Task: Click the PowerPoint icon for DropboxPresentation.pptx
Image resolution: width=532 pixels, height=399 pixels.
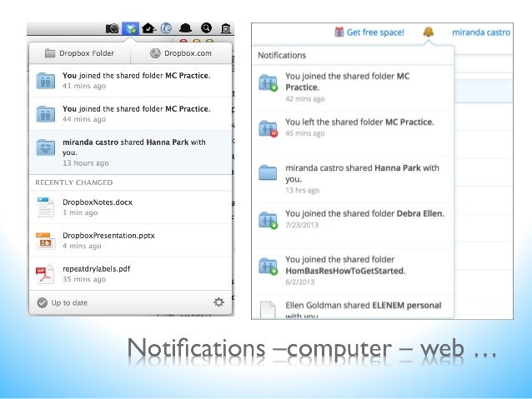Action: pos(46,241)
